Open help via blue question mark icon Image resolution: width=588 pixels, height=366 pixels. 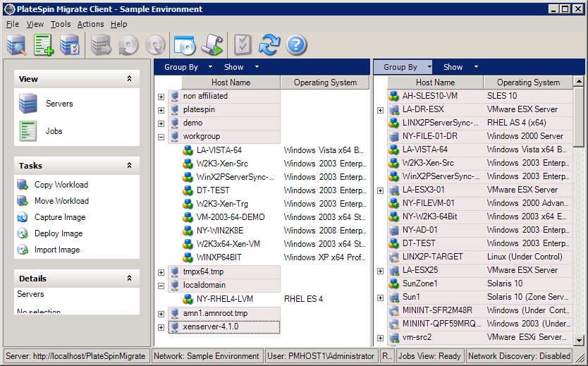point(296,45)
